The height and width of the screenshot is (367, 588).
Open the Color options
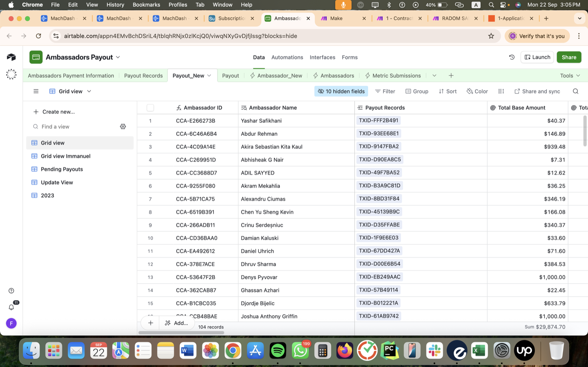[x=477, y=91]
